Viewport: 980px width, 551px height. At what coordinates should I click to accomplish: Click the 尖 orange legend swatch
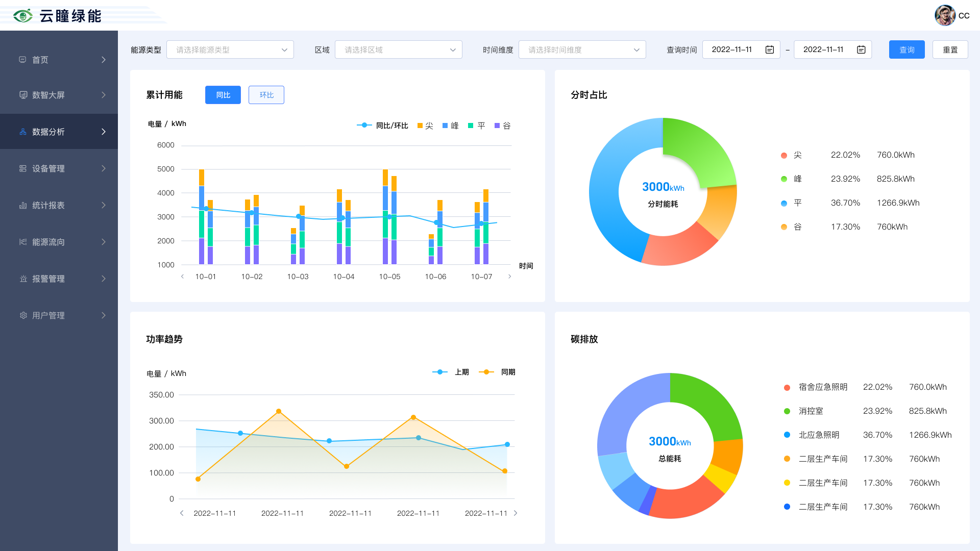click(x=420, y=126)
